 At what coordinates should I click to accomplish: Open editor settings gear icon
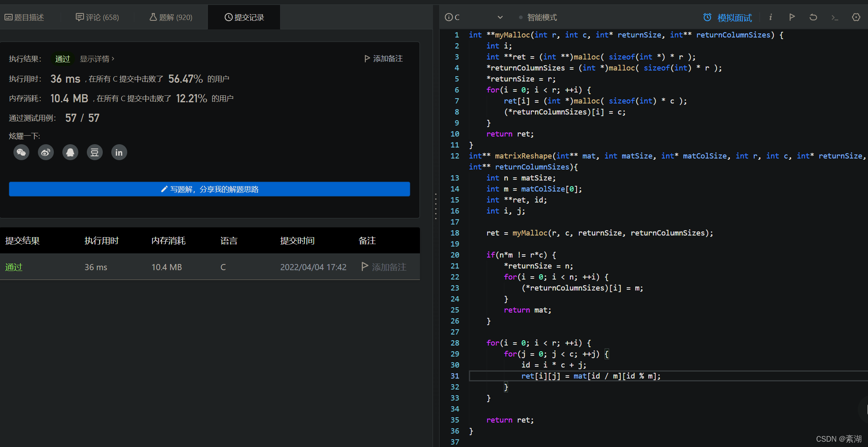click(856, 17)
